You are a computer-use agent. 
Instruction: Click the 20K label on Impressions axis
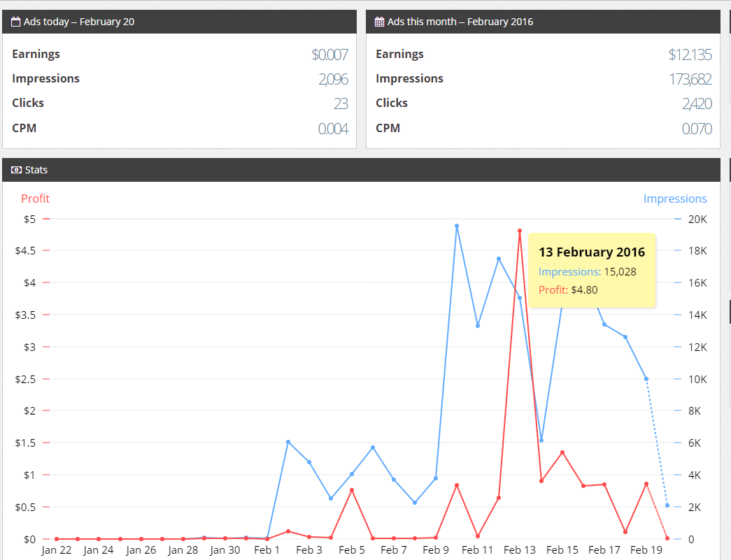(x=699, y=219)
